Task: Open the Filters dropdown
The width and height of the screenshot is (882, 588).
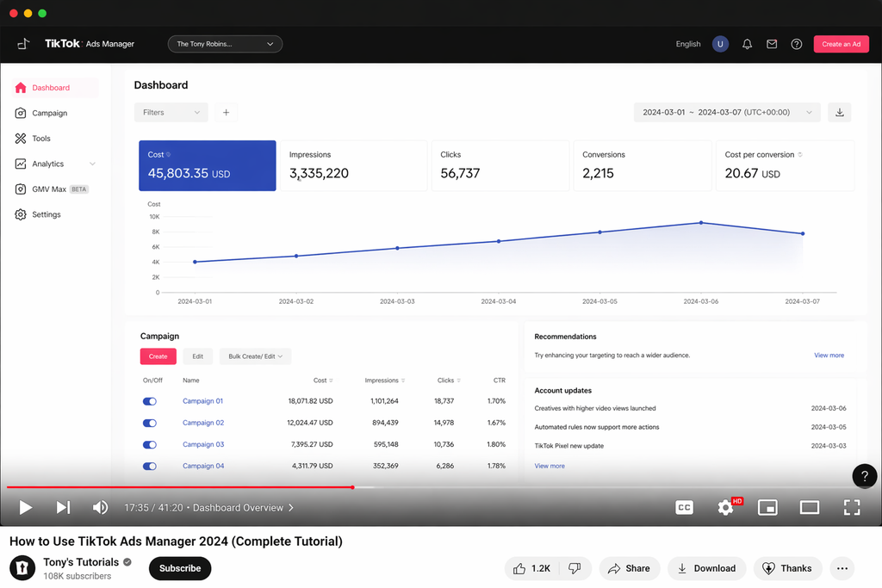Action: 171,113
